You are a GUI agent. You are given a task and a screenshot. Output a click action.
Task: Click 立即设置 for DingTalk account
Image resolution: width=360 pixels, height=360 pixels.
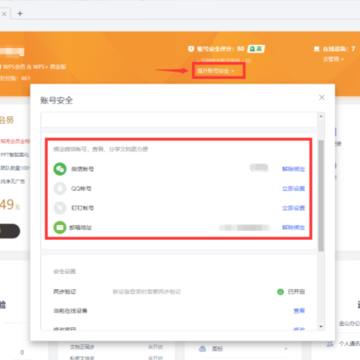293,208
